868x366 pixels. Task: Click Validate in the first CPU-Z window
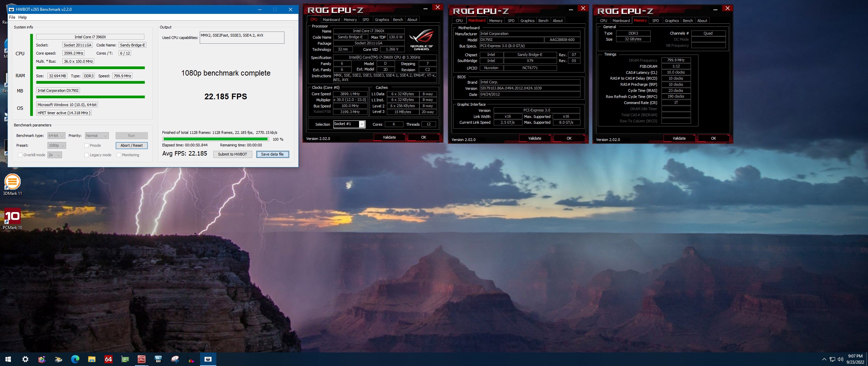[389, 137]
